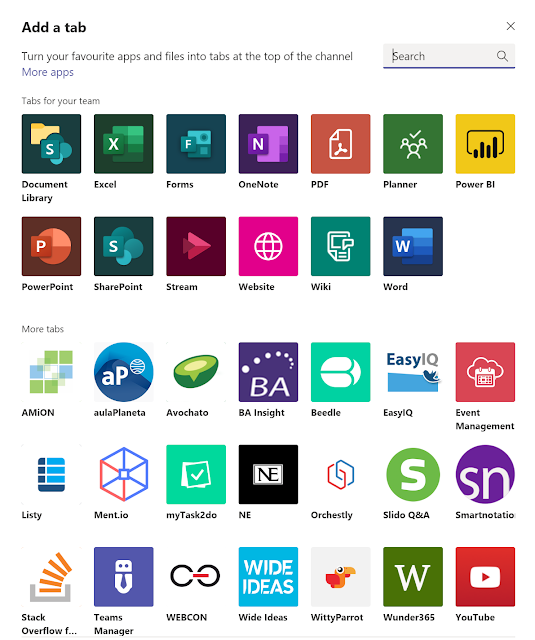This screenshot has width=535, height=640.
Task: Open the OneNote tab option
Action: [268, 144]
